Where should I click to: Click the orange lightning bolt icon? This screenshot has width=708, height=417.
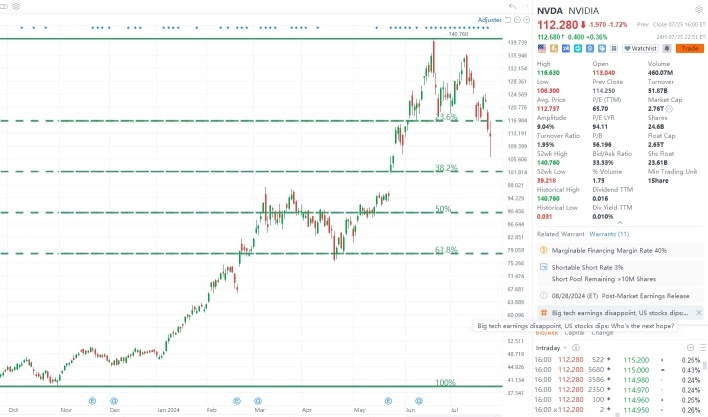[x=554, y=48]
